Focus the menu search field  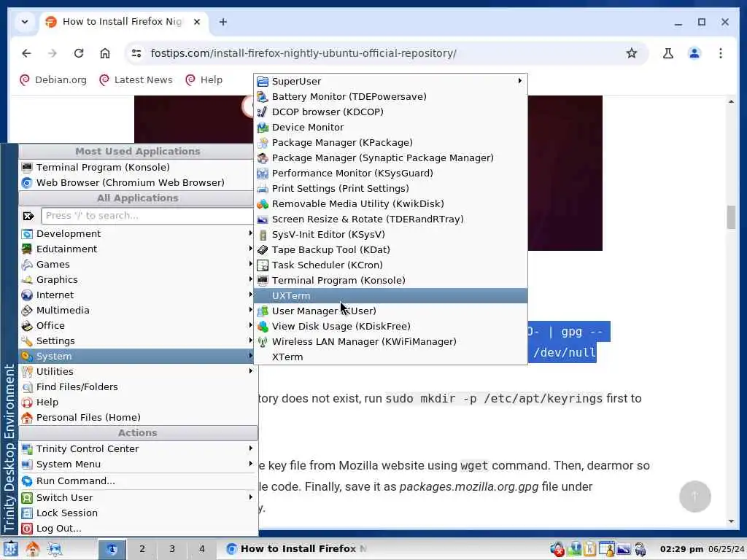[x=147, y=216]
